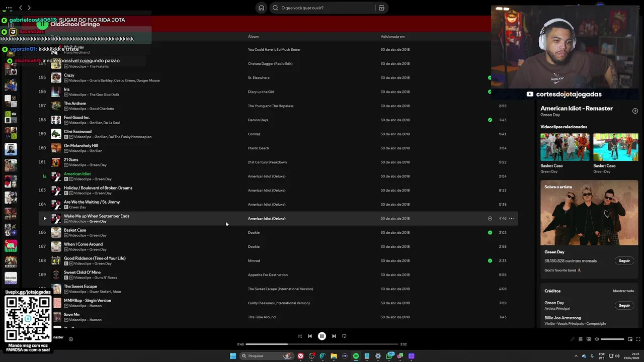Open the lyrics microphone icon
This screenshot has width=644, height=362.
(572, 339)
